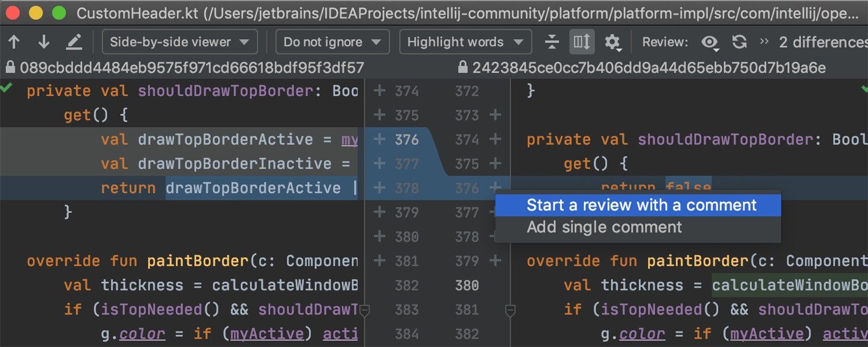The height and width of the screenshot is (347, 868).
Task: Toggle synchronize scrolling icon
Action: (x=582, y=42)
